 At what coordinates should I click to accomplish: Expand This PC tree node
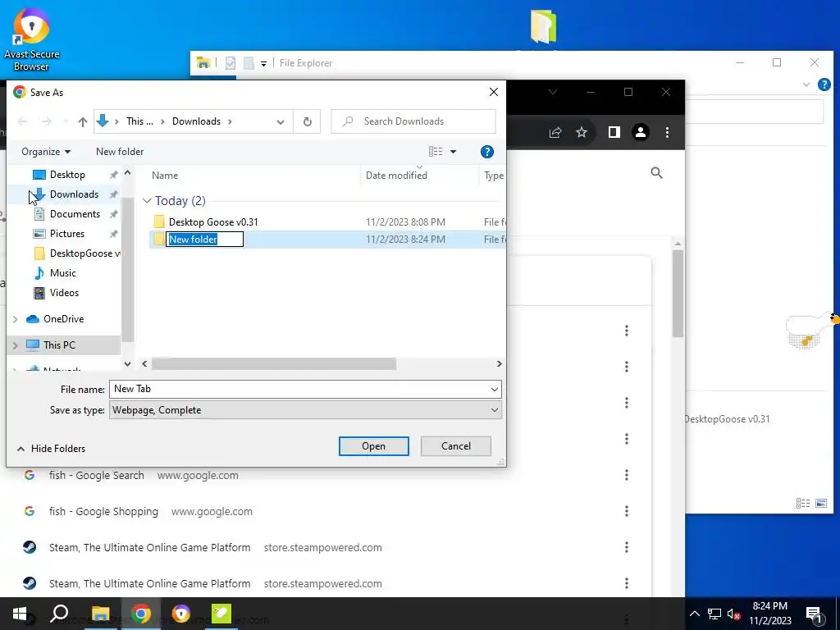tap(15, 345)
